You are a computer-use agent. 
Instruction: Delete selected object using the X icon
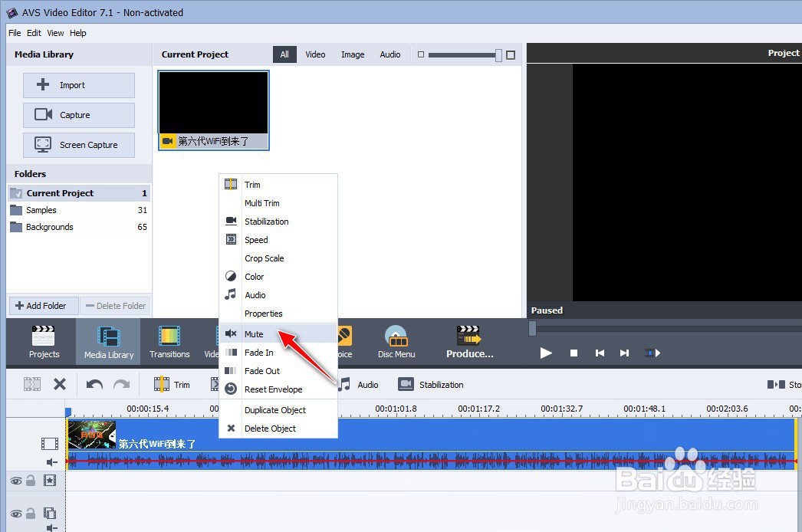click(60, 384)
